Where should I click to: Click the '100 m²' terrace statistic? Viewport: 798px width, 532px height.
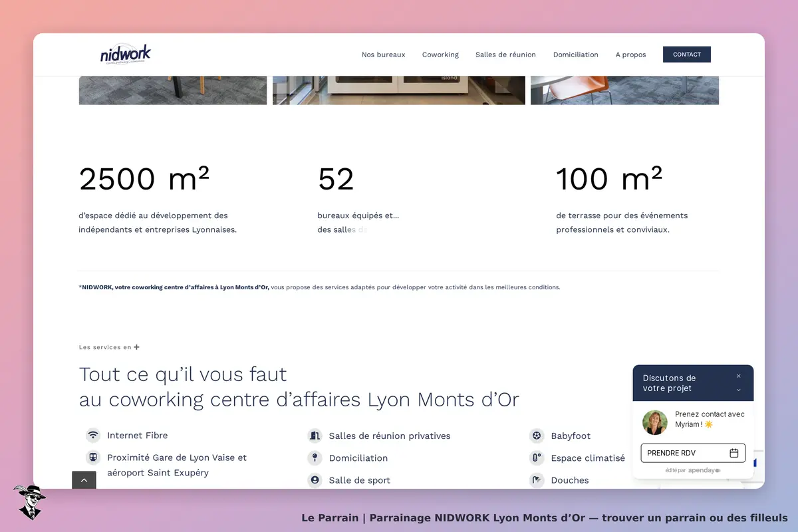(609, 179)
